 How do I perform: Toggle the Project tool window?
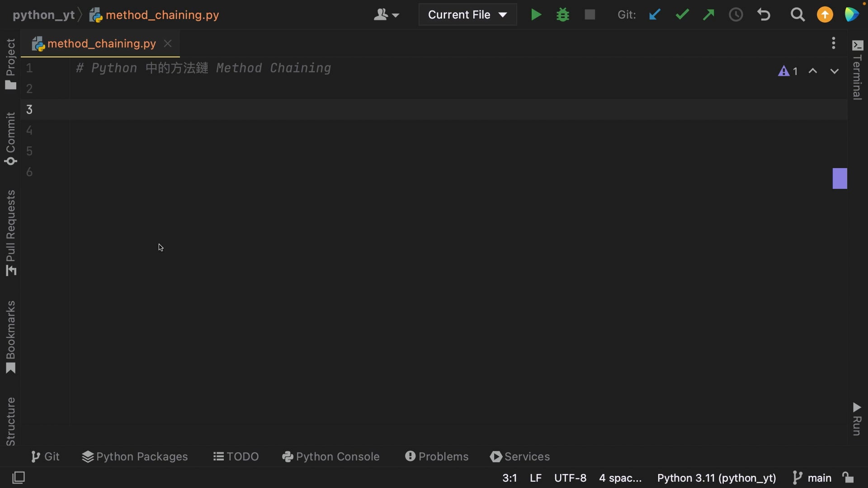[x=11, y=63]
